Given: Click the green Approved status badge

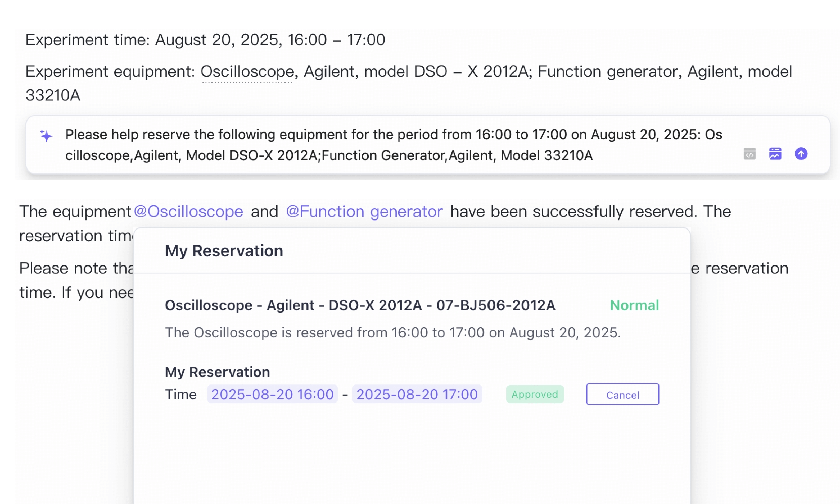Looking at the screenshot, I should pos(535,394).
